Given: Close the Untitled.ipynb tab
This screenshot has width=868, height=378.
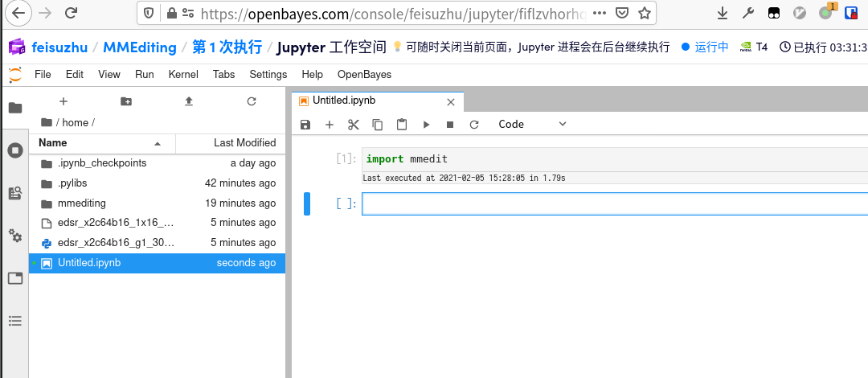Looking at the screenshot, I should point(451,101).
